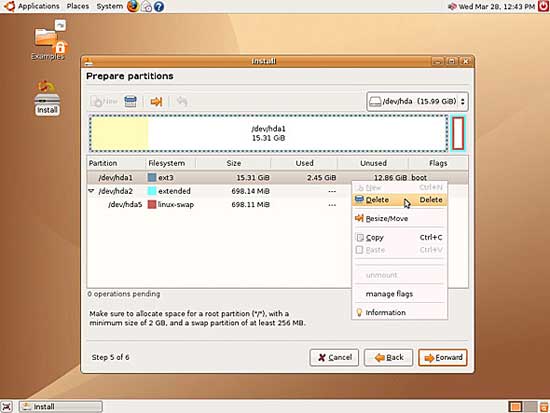
Task: Click the New partition toolbar icon
Action: [104, 101]
